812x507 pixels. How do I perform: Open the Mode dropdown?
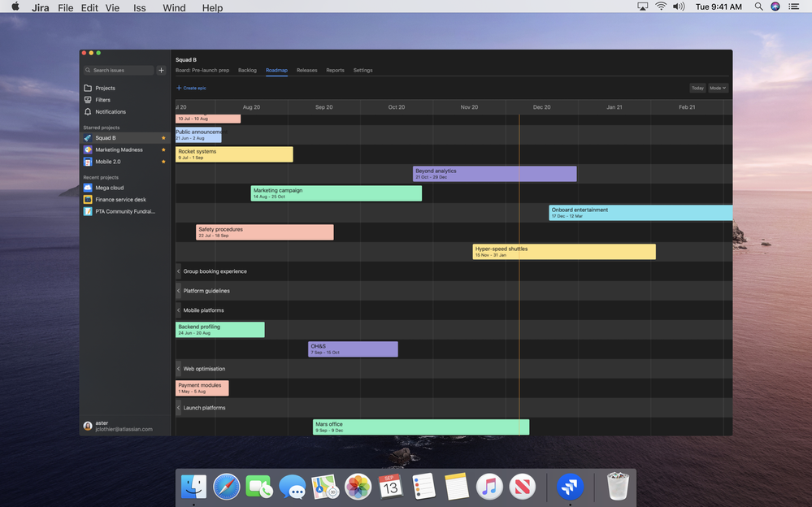pos(716,88)
